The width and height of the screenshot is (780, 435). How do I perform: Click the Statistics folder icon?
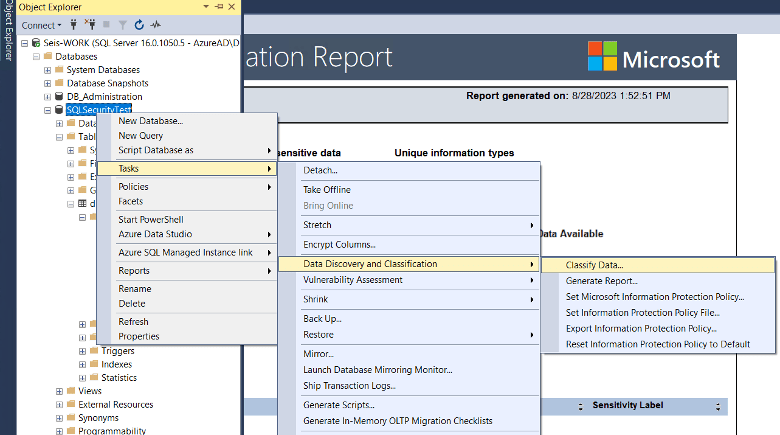94,378
